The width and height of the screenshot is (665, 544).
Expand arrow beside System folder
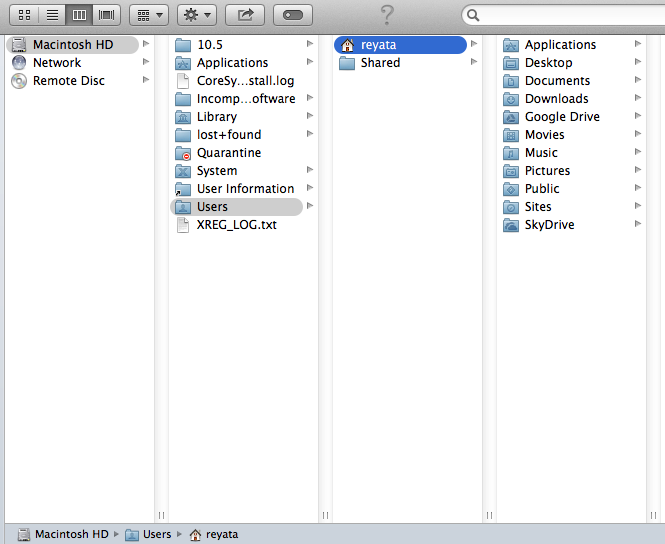(310, 170)
